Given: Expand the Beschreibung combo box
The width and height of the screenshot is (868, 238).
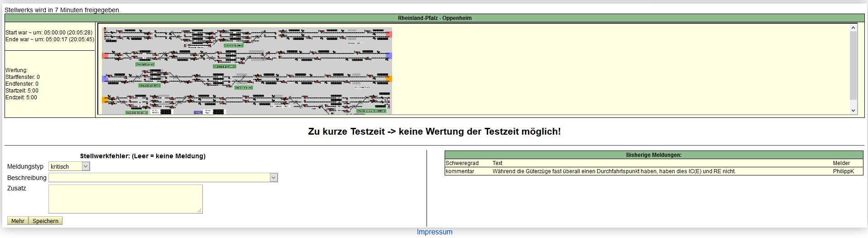Looking at the screenshot, I should pos(163,178).
